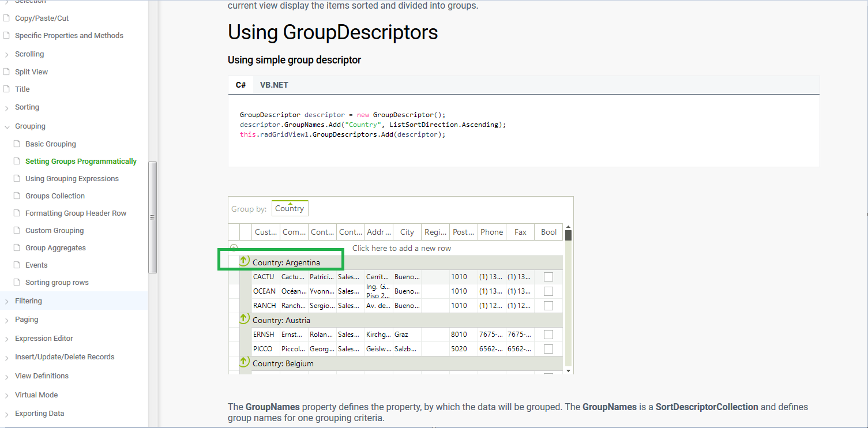
Task: Click the Title page icon
Action: pos(7,89)
